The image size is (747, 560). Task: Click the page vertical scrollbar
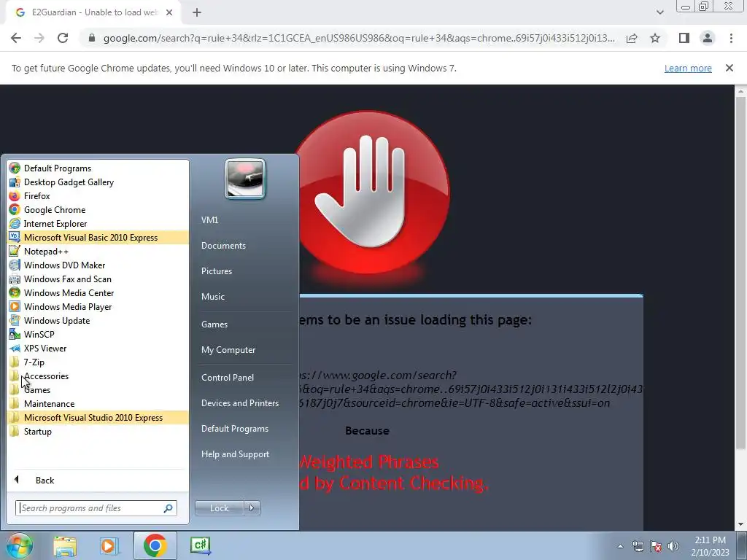tap(740, 273)
